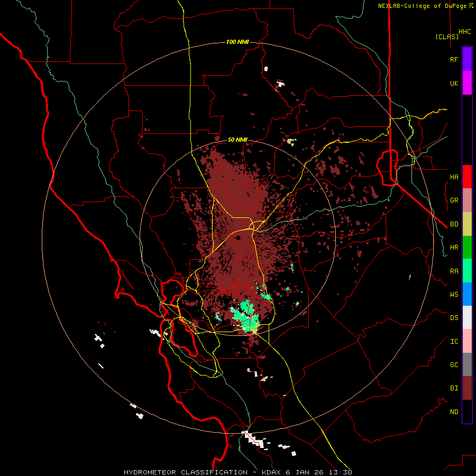476x476 pixels.
Task: Click the ND black legend swatch
Action: [x=467, y=411]
